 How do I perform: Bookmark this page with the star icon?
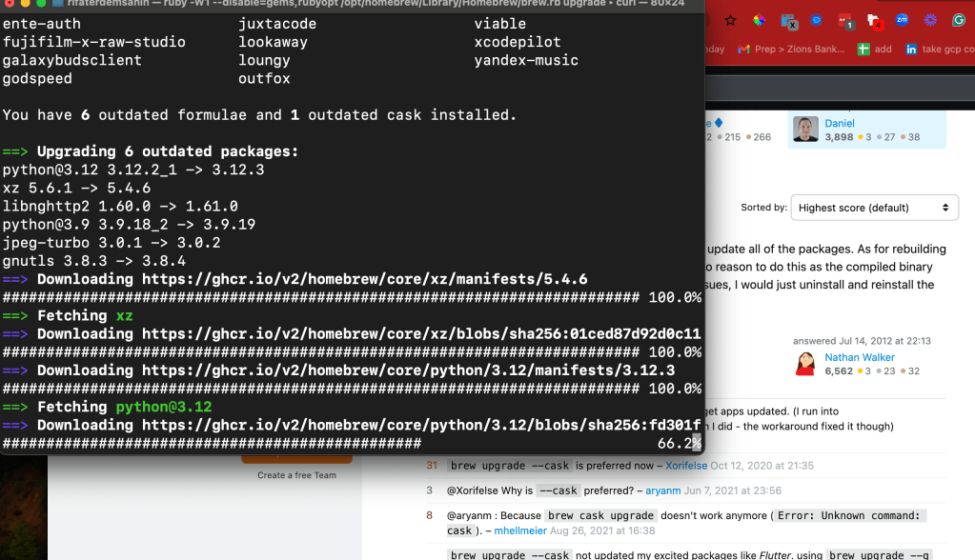pyautogui.click(x=730, y=21)
